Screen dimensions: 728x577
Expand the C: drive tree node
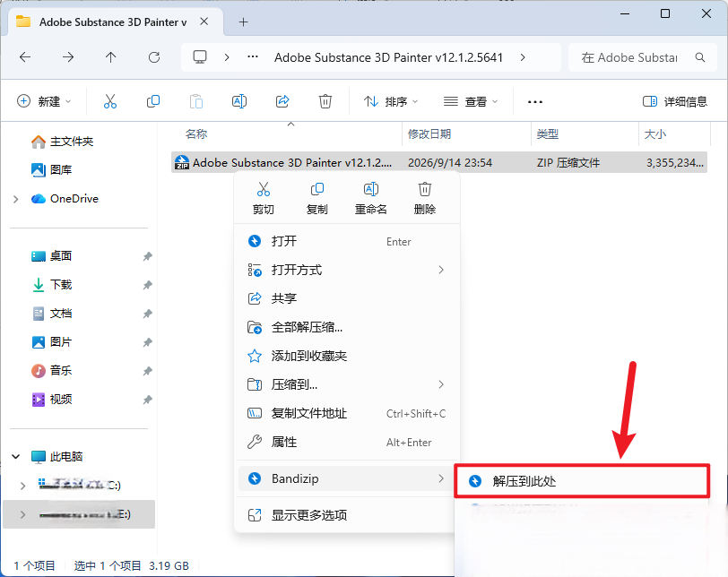22,486
